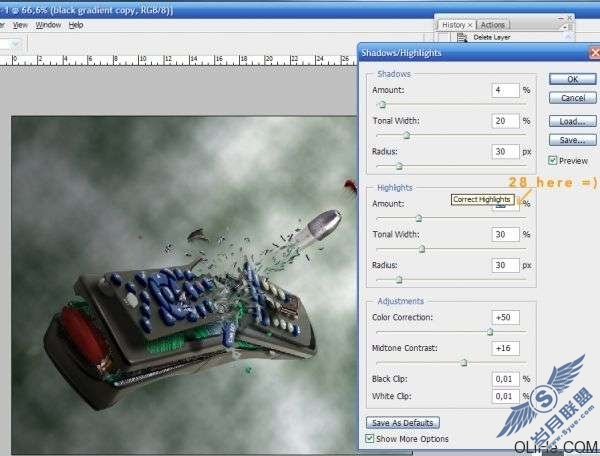
Task: Click the Highlights Tonal Width slider handle
Action: 422,249
